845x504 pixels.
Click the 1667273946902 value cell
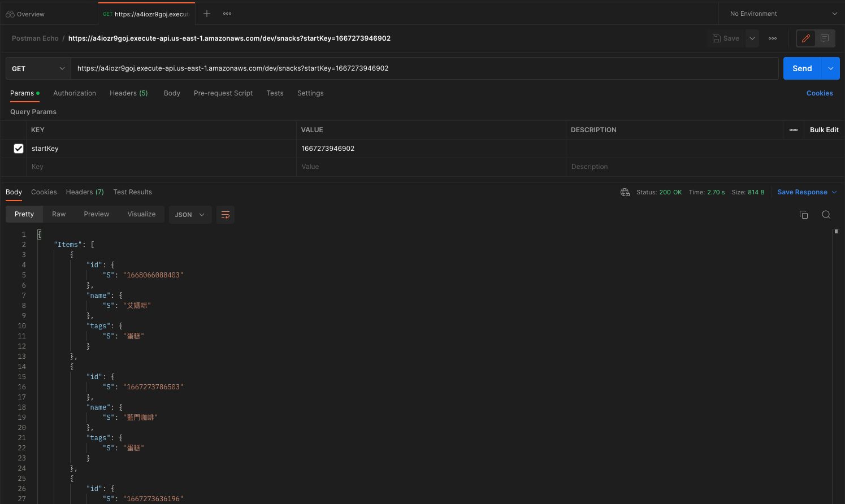coord(431,149)
